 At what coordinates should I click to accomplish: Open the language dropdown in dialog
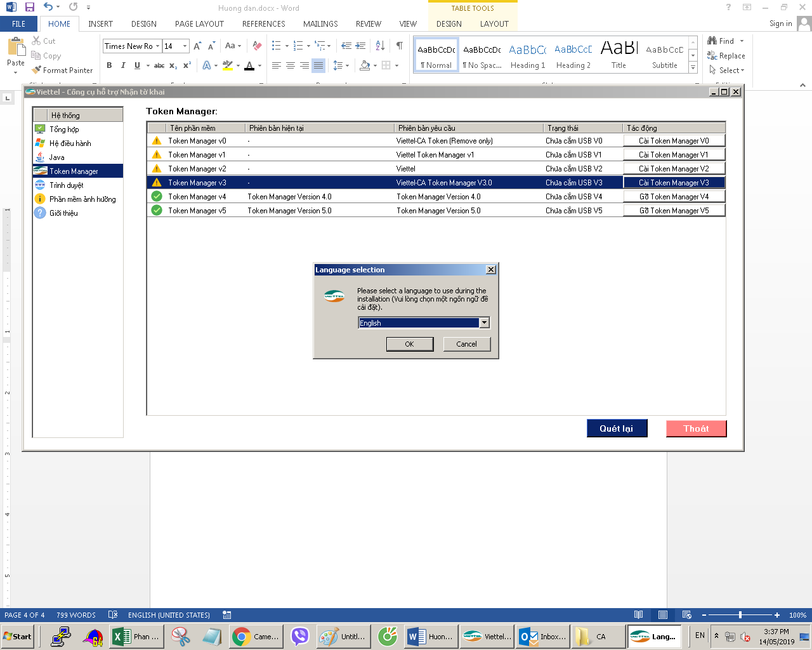pyautogui.click(x=485, y=322)
